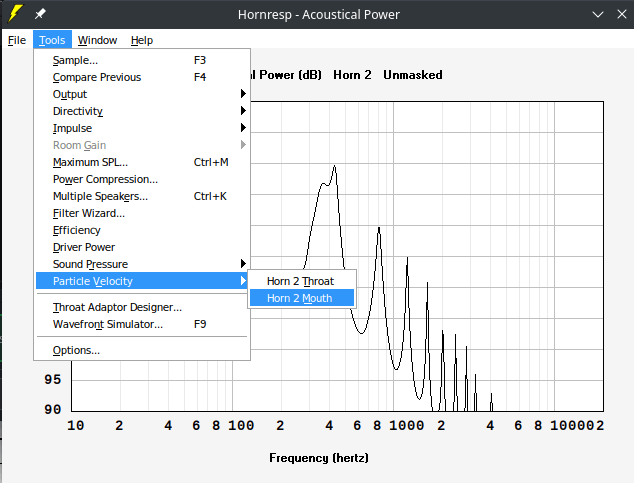Click the greyed Room Gain entry
Image resolution: width=634 pixels, height=483 pixels.
tap(142, 145)
